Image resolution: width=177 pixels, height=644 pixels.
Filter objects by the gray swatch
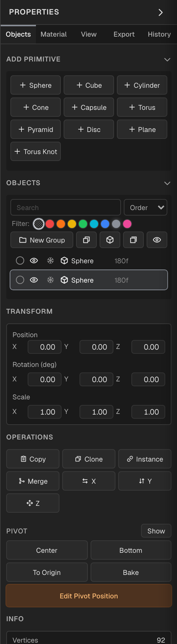[x=116, y=224]
